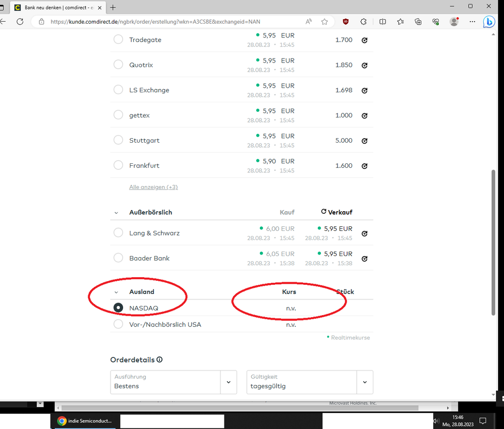Open the Gültigkeit dropdown
Screen dimensions: 504x429
[310, 382]
